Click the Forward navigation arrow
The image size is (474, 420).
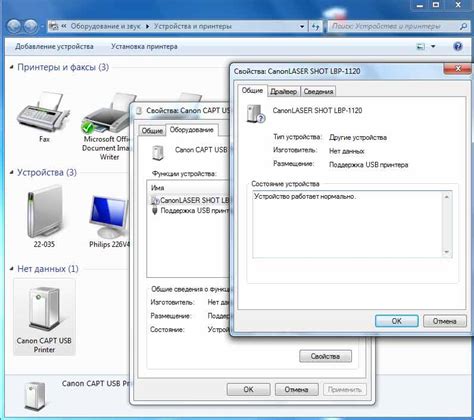[x=31, y=26]
